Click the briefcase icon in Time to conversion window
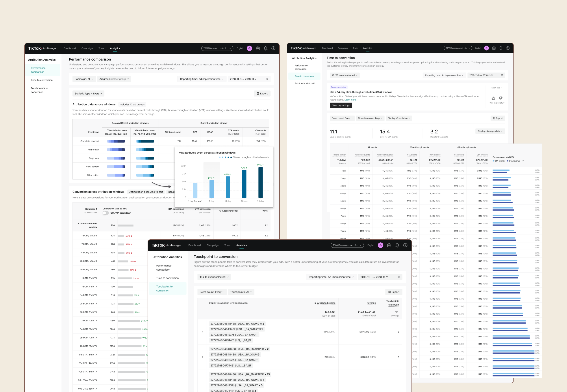Viewport: 567px width, 392px height. 494,48
